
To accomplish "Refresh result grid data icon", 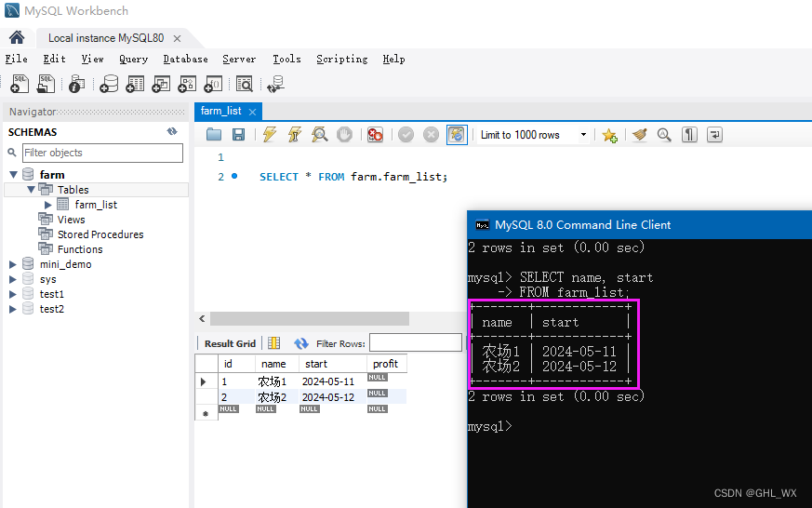I will point(300,343).
